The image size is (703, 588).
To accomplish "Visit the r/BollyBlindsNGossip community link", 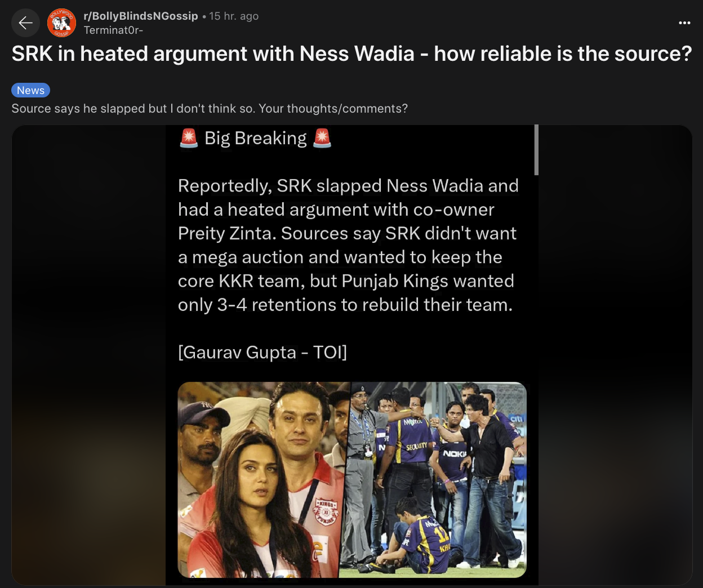I will 141,16.
